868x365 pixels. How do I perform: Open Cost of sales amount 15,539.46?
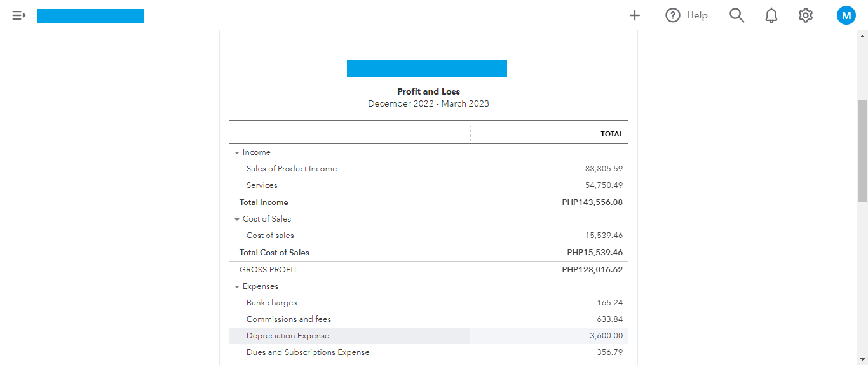coord(604,236)
